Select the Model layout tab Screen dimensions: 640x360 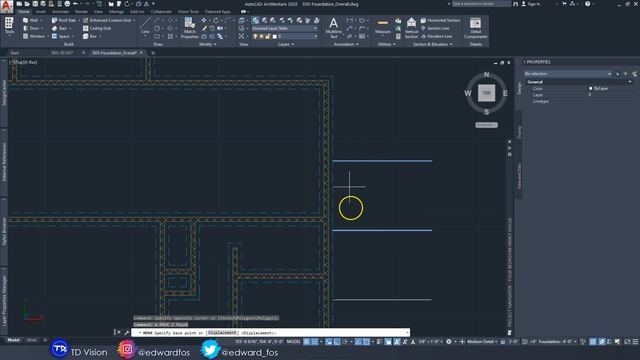click(x=13, y=340)
